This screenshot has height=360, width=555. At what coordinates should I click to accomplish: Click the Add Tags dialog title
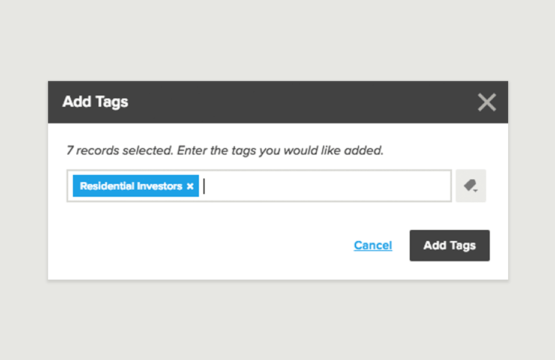(95, 102)
